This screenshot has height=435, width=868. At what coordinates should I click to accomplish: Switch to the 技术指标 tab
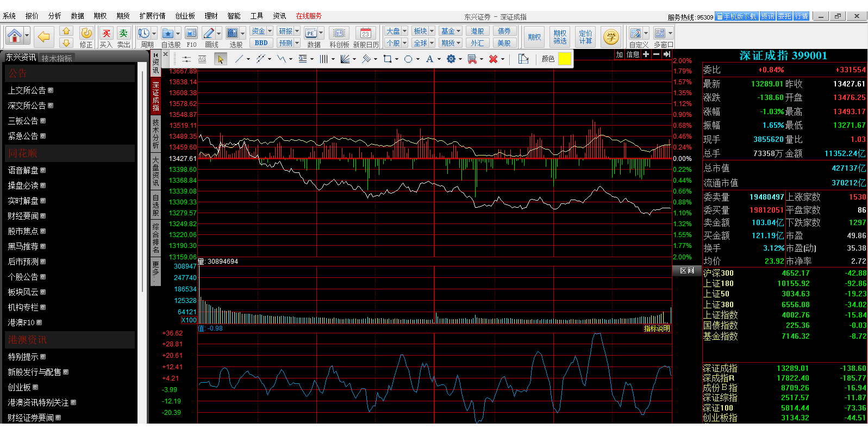(x=57, y=58)
